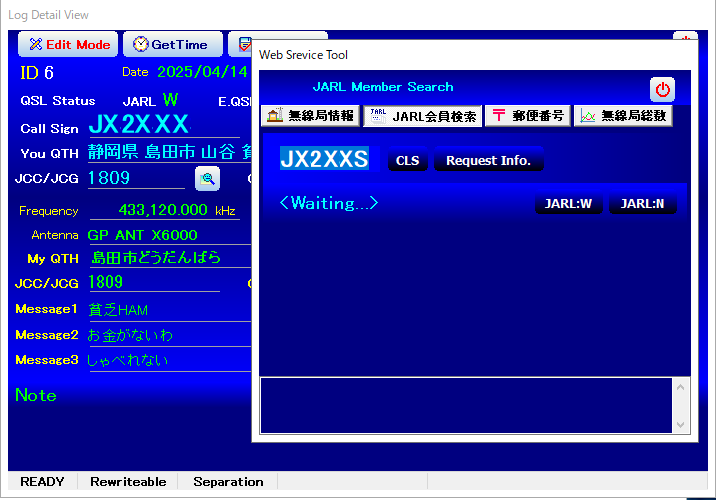Click the power icon in Web Service Tool
Image resolution: width=716 pixels, height=500 pixels.
pyautogui.click(x=662, y=89)
